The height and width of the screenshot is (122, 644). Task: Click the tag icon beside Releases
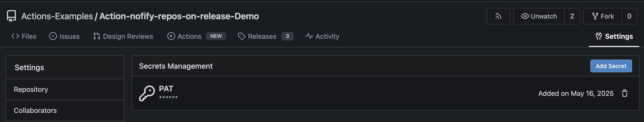(242, 36)
